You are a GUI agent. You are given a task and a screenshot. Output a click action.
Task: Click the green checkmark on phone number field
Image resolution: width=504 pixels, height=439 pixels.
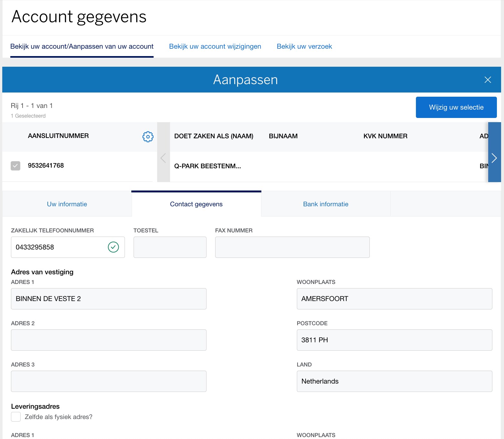[x=113, y=247]
